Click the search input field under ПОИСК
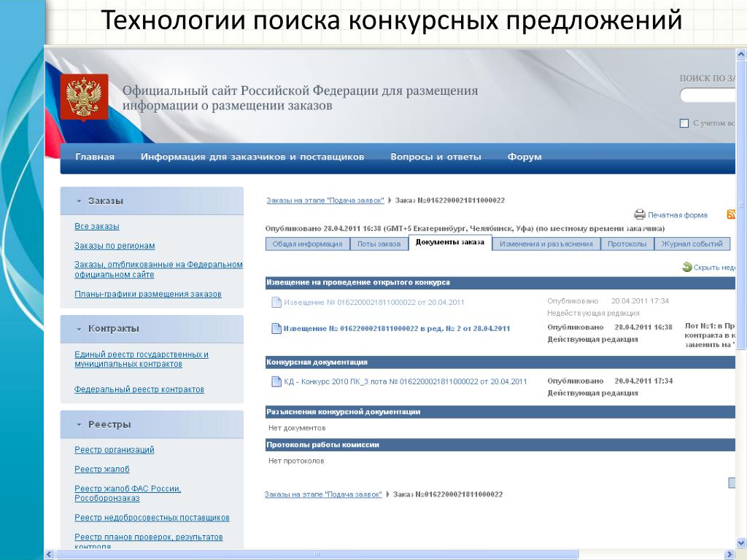 click(x=708, y=96)
